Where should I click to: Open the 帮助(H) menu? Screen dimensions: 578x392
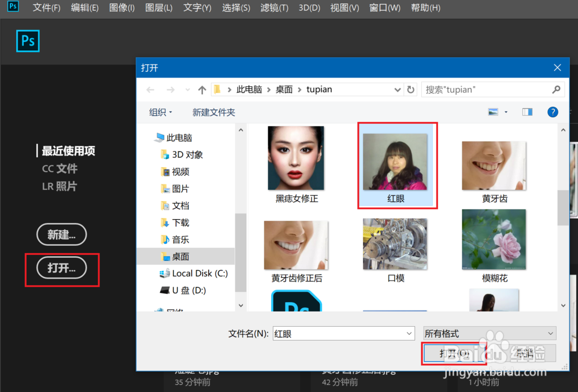coord(426,8)
